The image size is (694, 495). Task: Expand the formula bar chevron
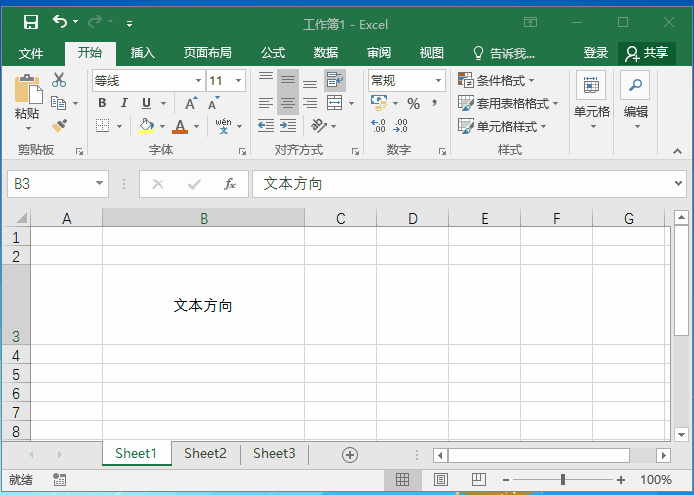(x=678, y=183)
